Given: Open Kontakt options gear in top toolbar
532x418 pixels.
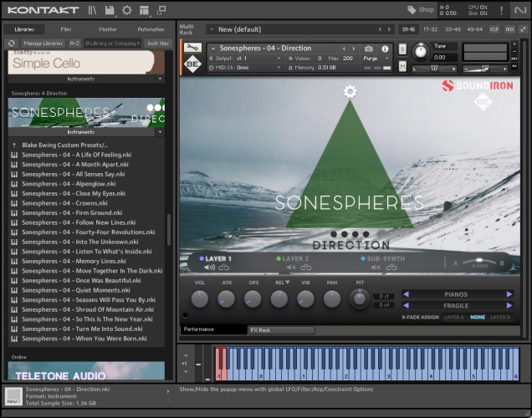Looking at the screenshot, I should 126,10.
